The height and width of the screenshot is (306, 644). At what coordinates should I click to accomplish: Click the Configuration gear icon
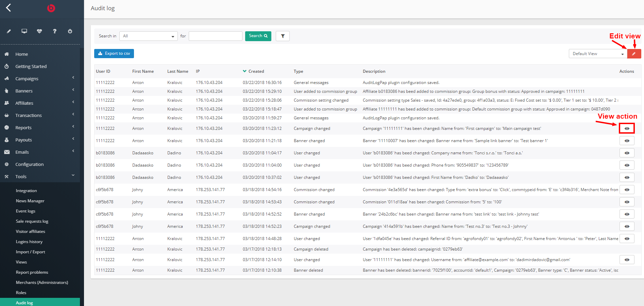(6, 164)
